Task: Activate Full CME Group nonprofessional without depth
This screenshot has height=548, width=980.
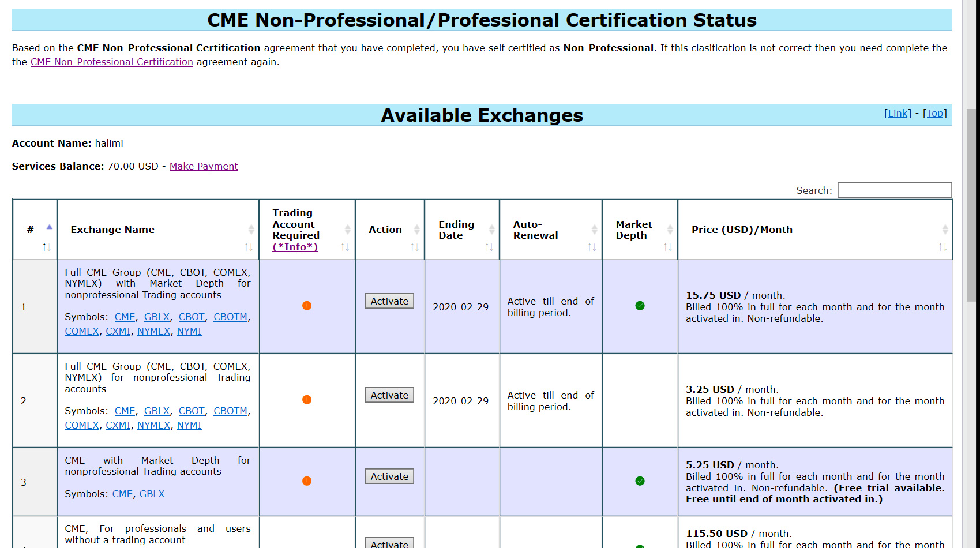Action: click(x=389, y=395)
